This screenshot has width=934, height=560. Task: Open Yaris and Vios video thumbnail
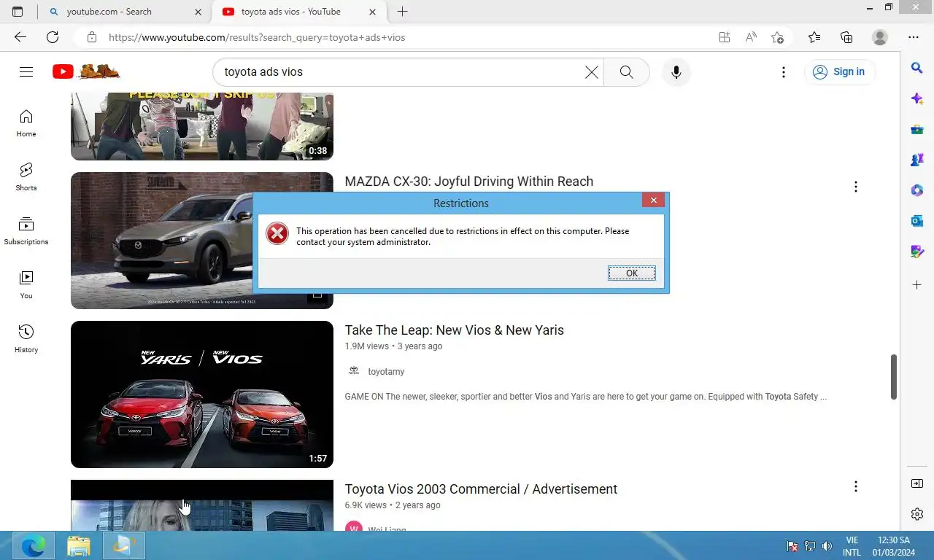point(202,394)
